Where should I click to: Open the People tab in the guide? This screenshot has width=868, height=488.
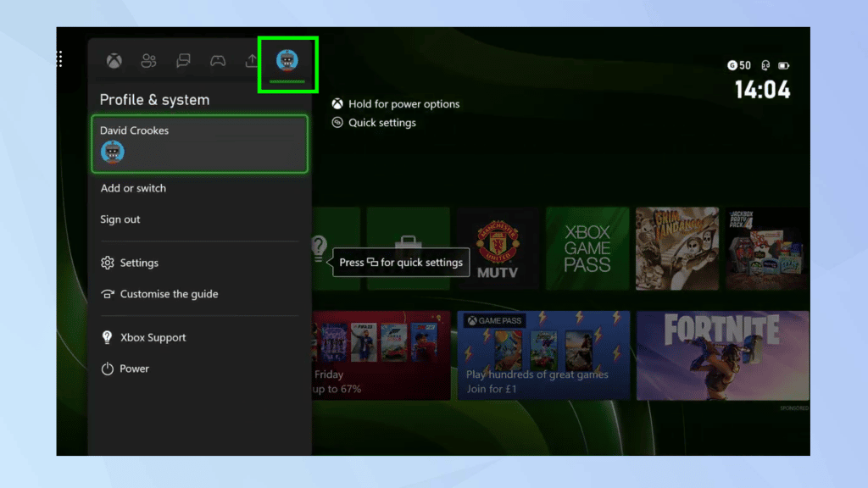click(x=149, y=60)
